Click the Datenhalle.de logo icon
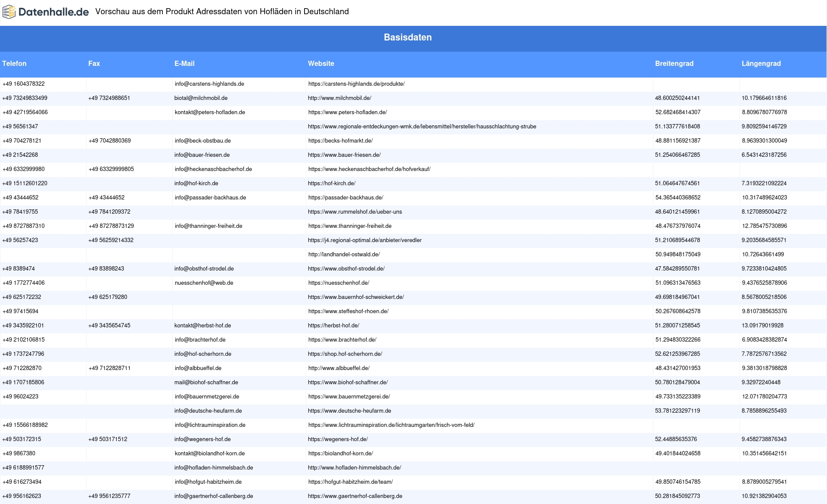Viewport: 827px width, 504px height. pos(9,12)
